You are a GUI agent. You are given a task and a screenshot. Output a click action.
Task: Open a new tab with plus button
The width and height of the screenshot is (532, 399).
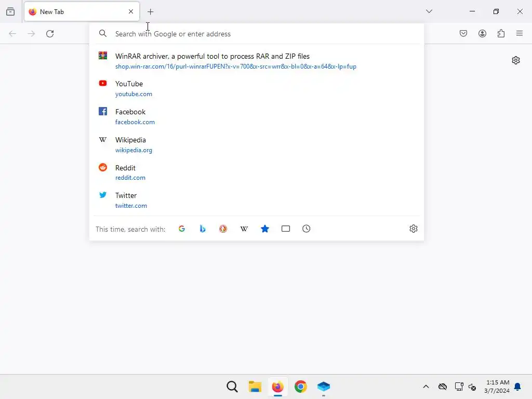click(150, 12)
